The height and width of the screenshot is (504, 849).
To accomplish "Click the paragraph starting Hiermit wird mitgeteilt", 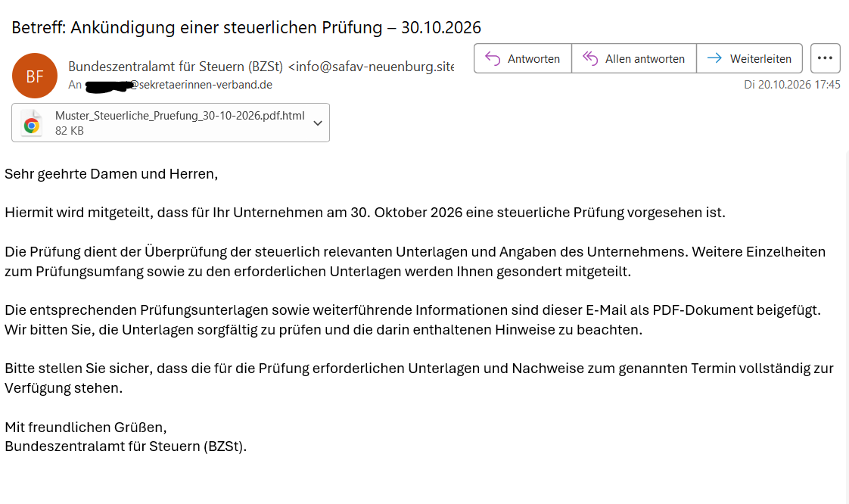I will pyautogui.click(x=365, y=212).
